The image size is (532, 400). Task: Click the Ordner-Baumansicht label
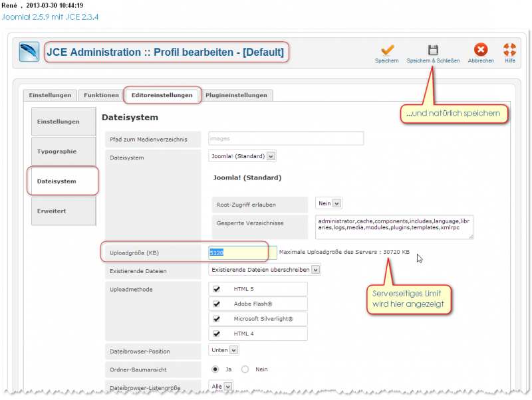point(138,370)
